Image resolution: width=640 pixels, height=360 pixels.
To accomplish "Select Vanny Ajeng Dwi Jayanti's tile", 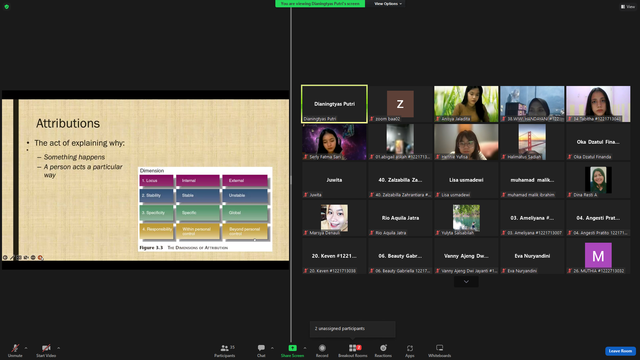I will pyautogui.click(x=466, y=256).
